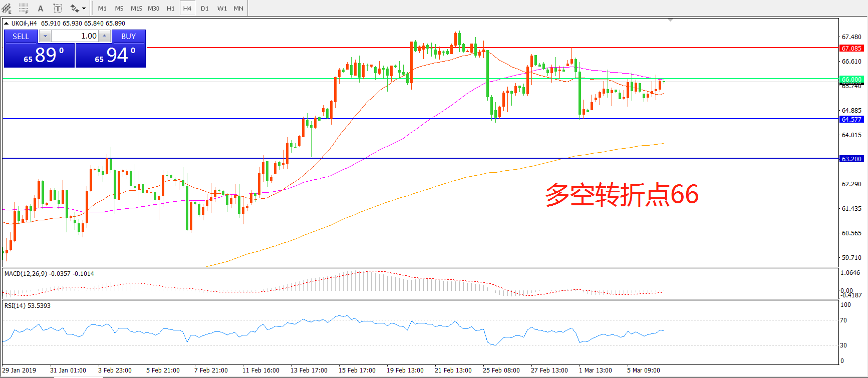
Task: Switch to D1 daily timeframe
Action: (204, 9)
